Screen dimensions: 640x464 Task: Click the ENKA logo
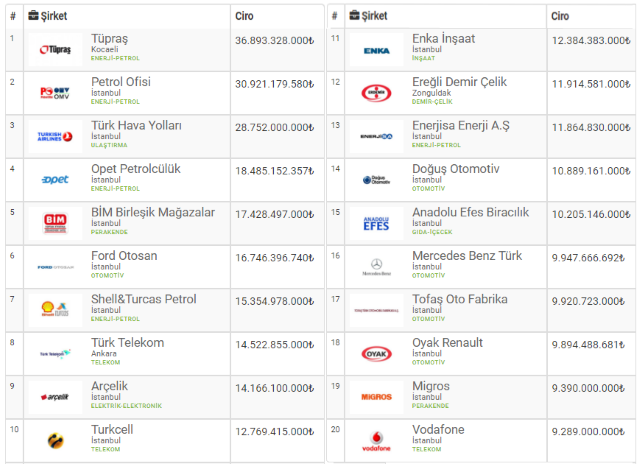click(x=376, y=51)
